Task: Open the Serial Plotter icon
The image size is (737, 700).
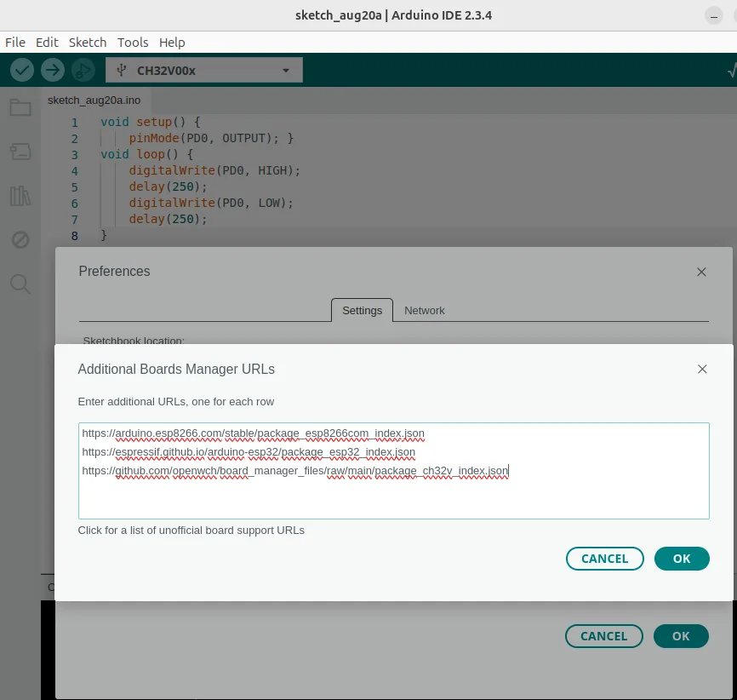Action: coord(732,71)
